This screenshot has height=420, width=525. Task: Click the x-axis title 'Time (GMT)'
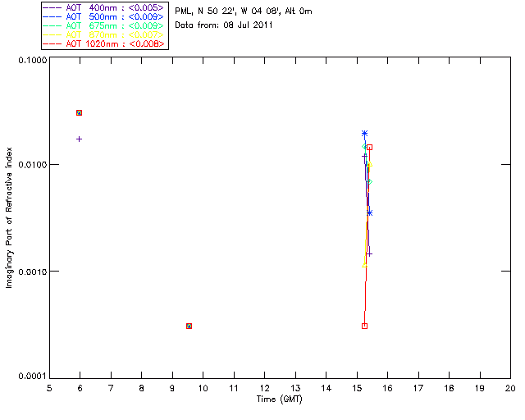(279, 399)
